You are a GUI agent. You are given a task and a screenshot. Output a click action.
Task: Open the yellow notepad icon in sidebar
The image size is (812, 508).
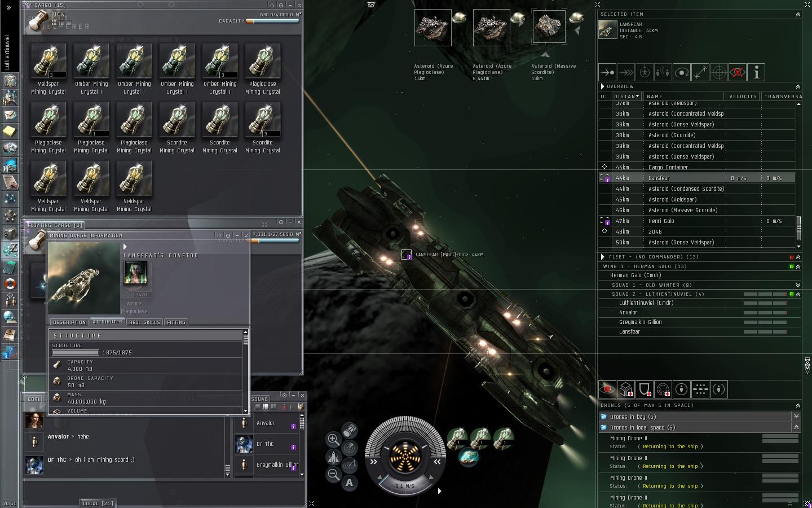pos(10,132)
